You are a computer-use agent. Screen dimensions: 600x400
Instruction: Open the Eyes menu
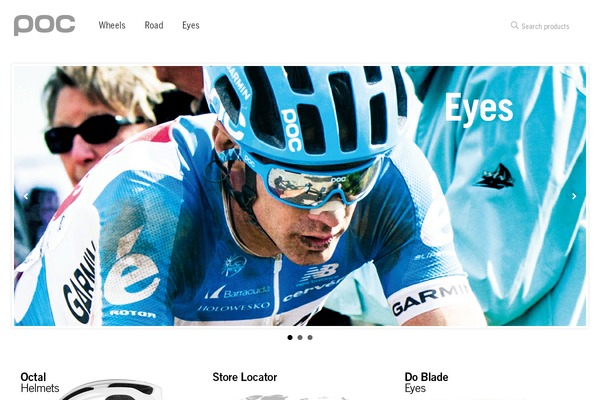(x=191, y=25)
